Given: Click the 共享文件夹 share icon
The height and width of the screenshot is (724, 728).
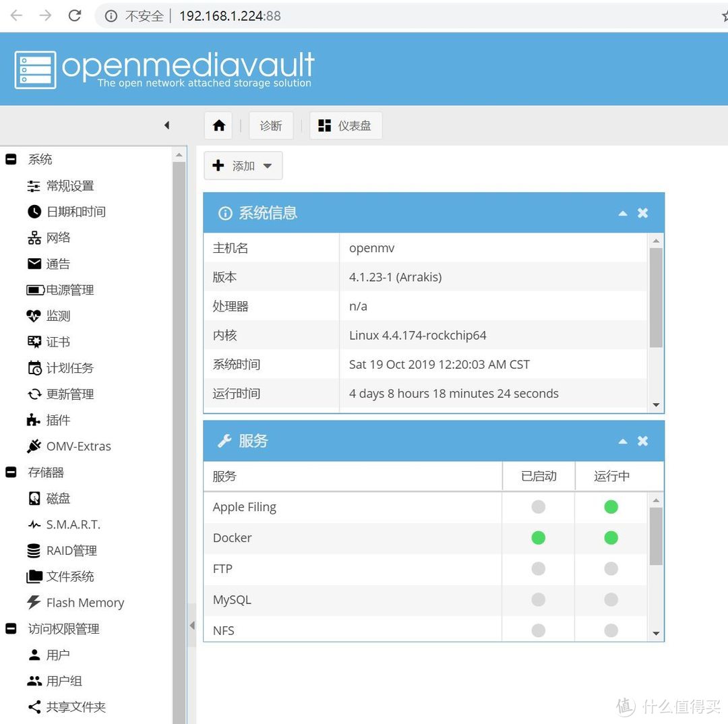Looking at the screenshot, I should tap(34, 707).
